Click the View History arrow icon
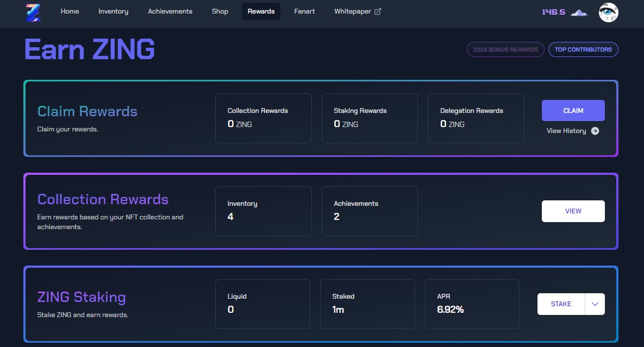The image size is (644, 347). (595, 131)
